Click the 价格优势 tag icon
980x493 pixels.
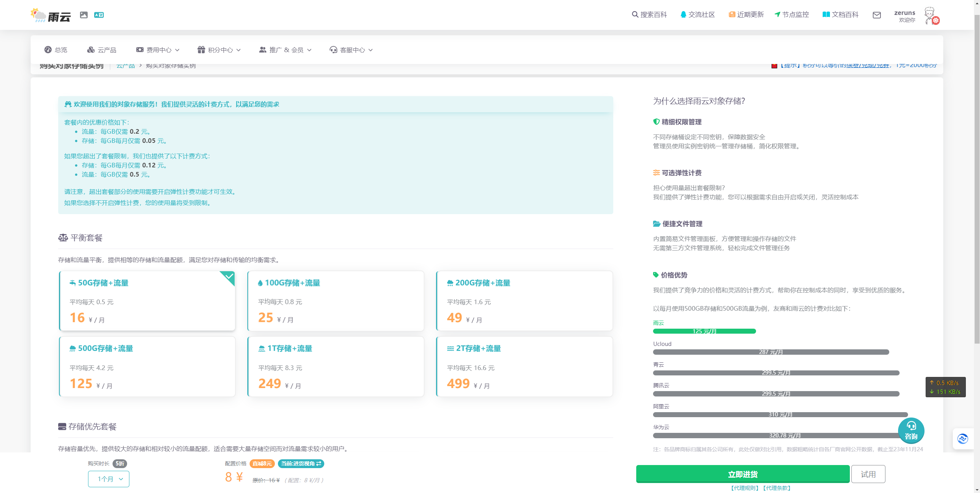(x=656, y=275)
